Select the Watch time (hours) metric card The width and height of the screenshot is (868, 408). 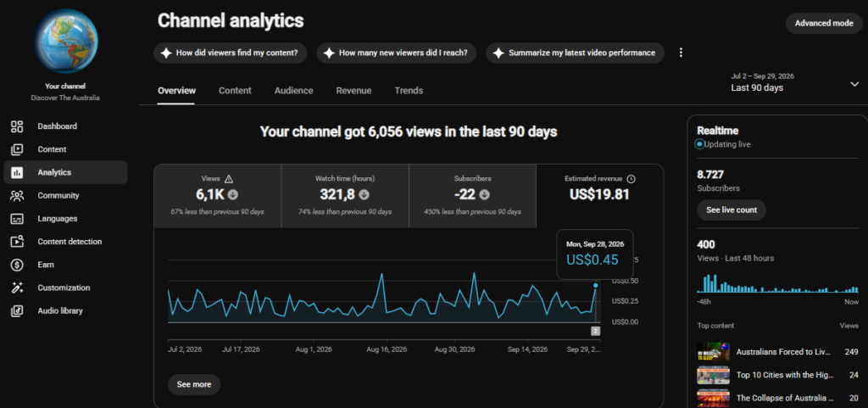click(x=345, y=196)
